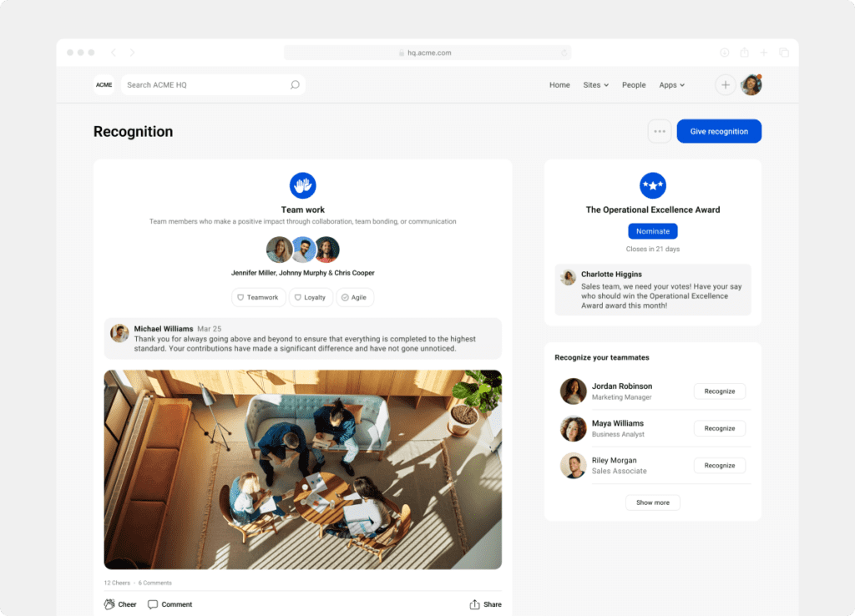Click the browser share icon

tap(744, 53)
